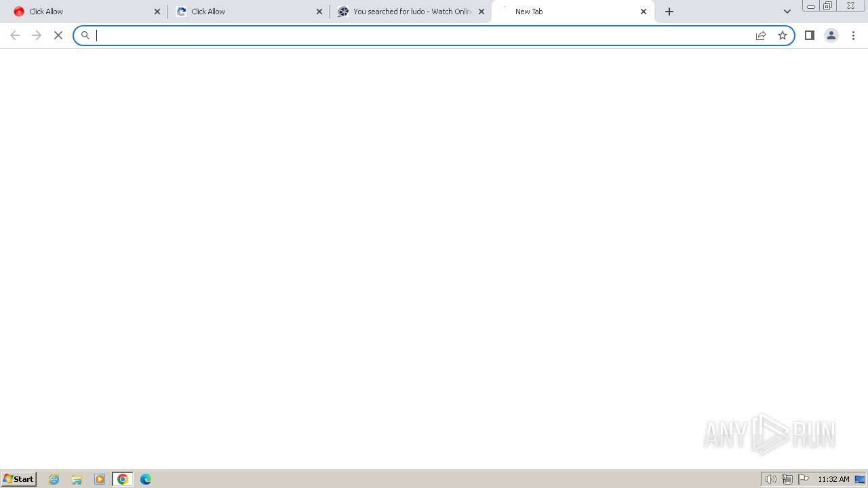Share this page icon

coord(761,35)
